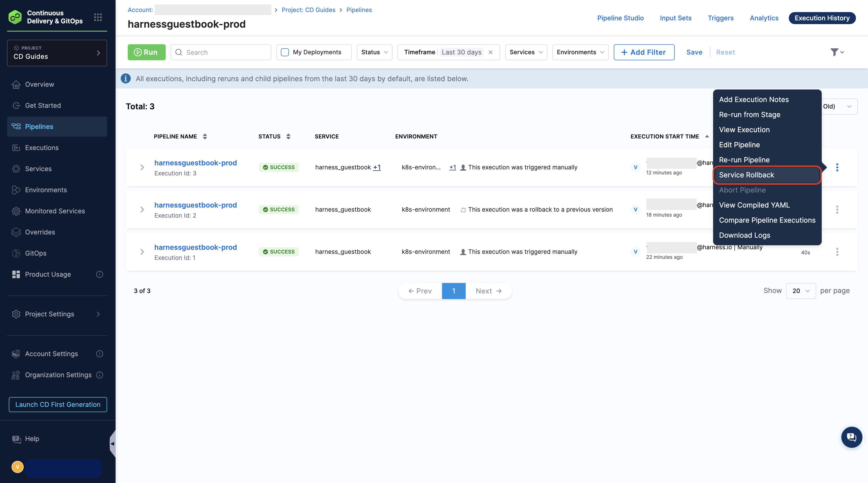Click the GitOps sidebar icon
This screenshot has height=483, width=868.
[16, 253]
